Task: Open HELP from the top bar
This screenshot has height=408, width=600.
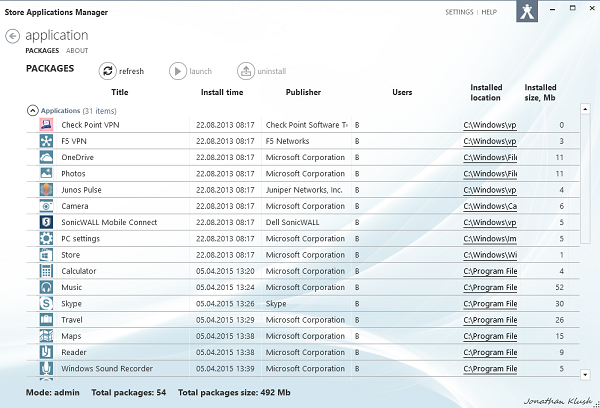Action: click(489, 12)
